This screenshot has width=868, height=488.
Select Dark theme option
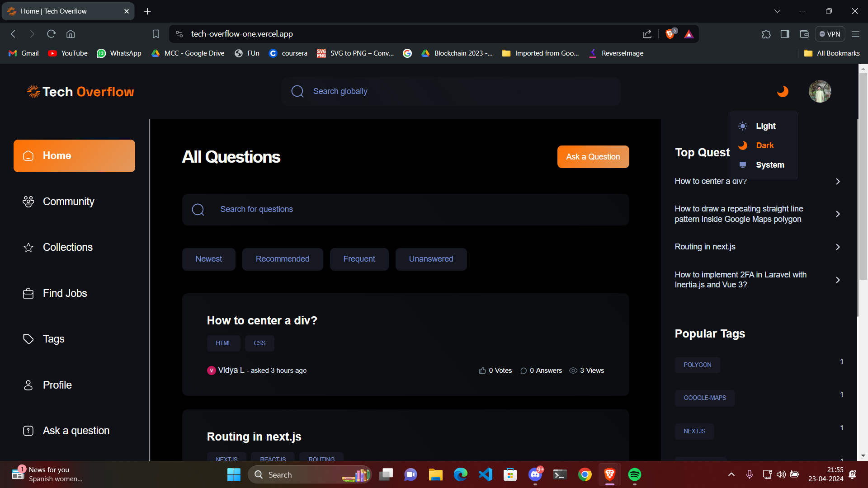coord(764,145)
